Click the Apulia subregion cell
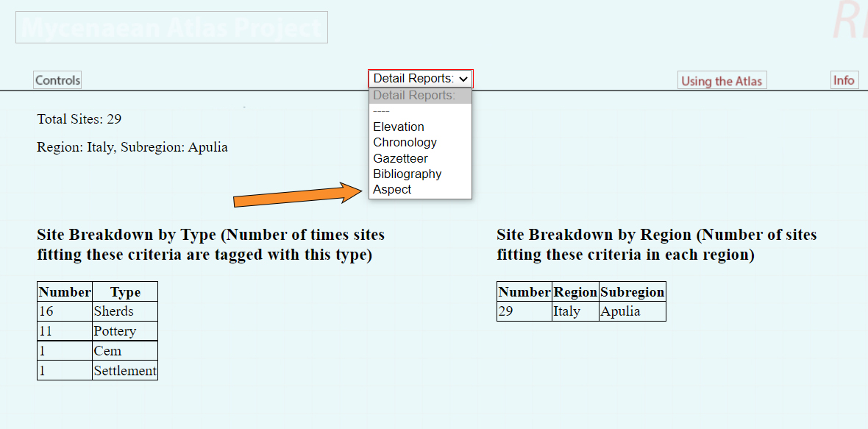 coord(632,311)
